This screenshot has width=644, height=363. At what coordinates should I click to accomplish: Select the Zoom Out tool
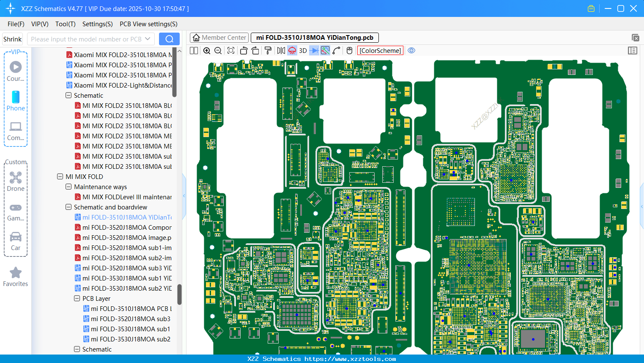click(218, 50)
